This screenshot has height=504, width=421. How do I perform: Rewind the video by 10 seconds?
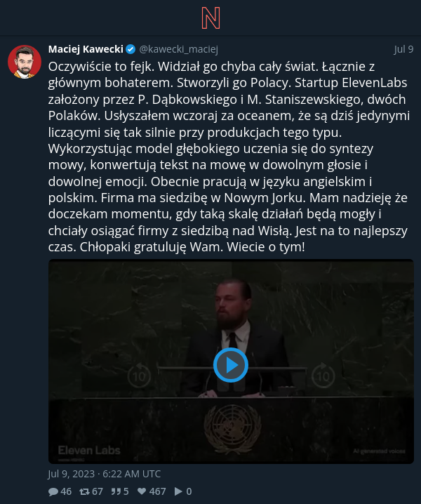coord(139,376)
